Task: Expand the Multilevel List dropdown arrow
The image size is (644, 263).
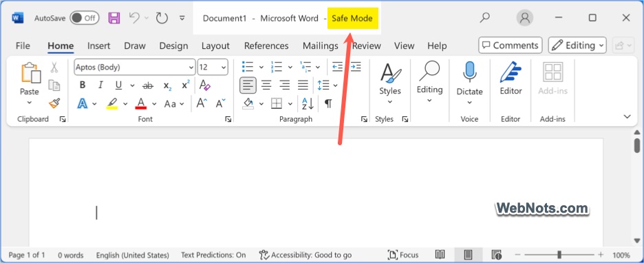Action: point(318,67)
